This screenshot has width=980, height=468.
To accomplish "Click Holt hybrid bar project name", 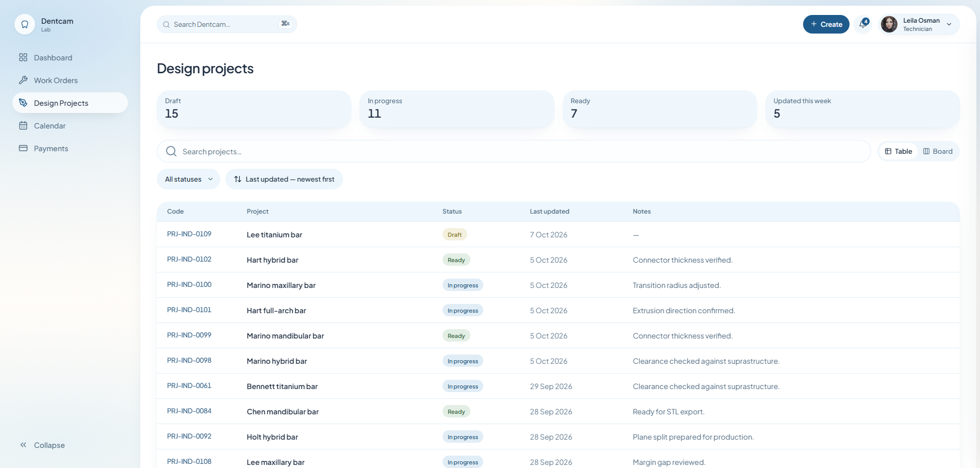I will tap(272, 437).
